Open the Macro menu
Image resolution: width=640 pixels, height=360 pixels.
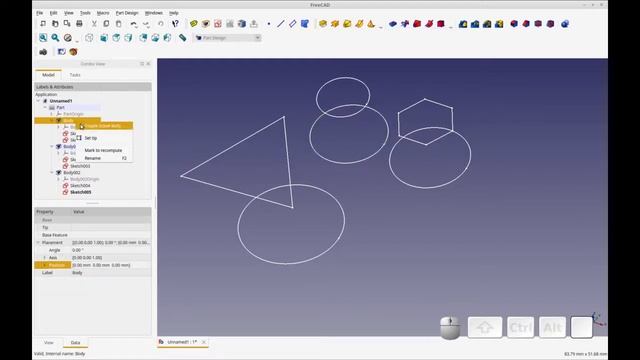pyautogui.click(x=103, y=13)
